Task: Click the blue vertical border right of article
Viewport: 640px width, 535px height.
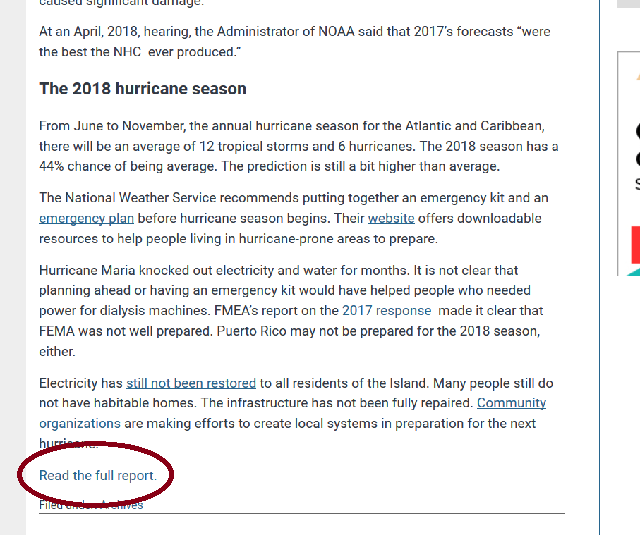Action: coord(600,267)
